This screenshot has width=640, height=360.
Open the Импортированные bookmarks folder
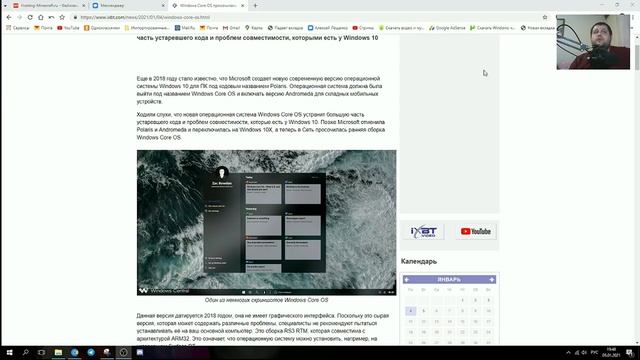(147, 28)
